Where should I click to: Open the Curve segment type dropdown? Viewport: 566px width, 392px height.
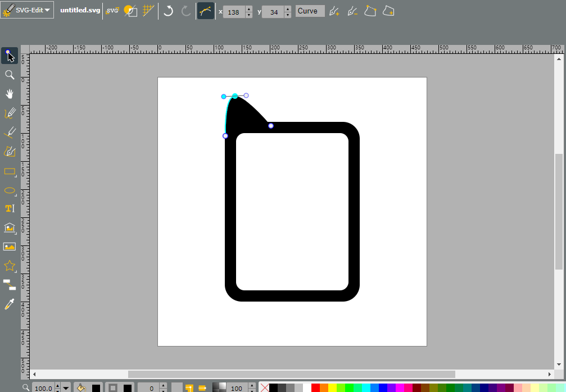tap(310, 11)
